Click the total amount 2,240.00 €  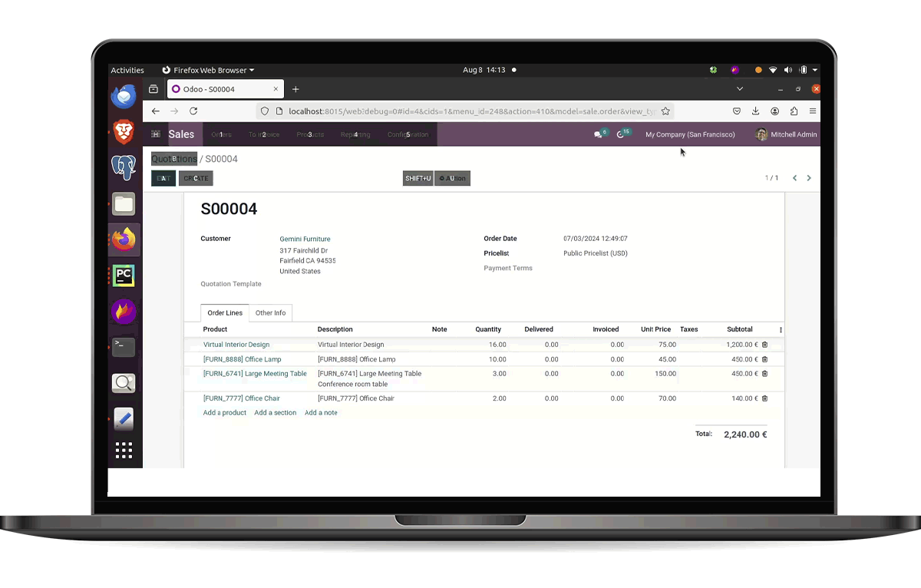(745, 434)
